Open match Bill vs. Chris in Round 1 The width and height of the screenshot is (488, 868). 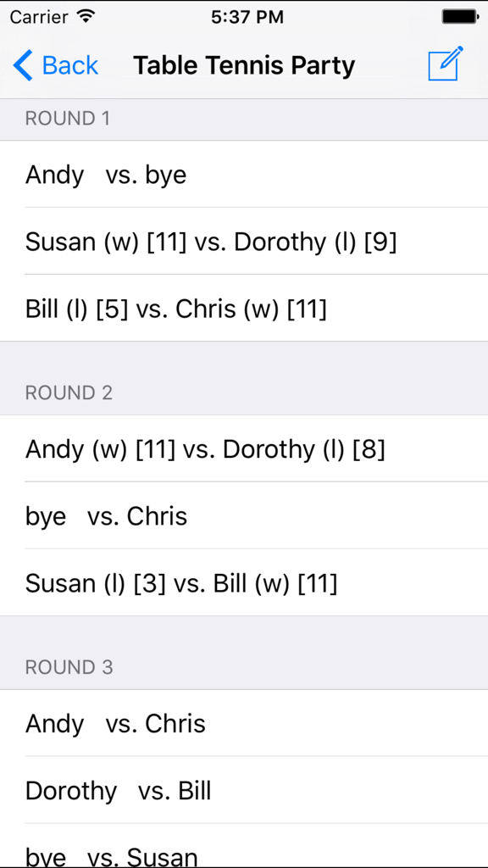point(244,309)
